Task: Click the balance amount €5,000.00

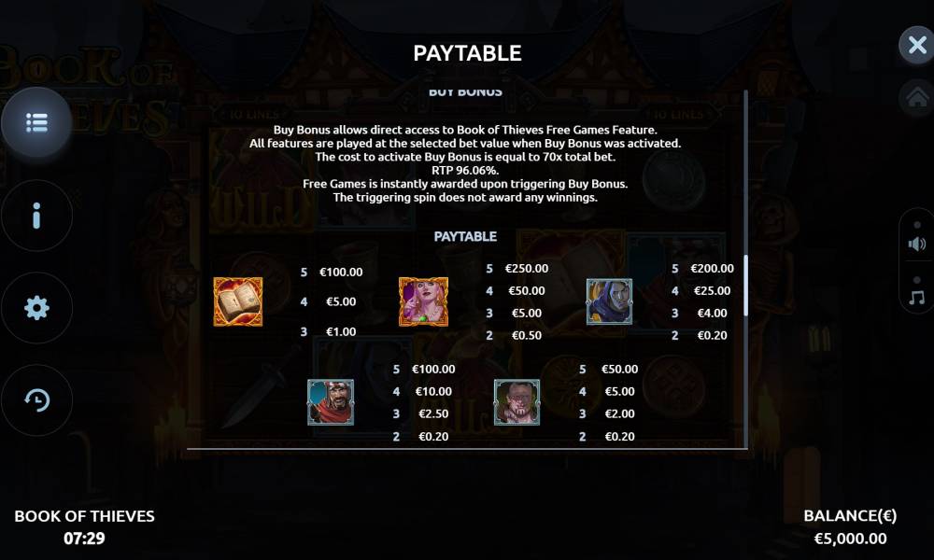Action: (850, 539)
